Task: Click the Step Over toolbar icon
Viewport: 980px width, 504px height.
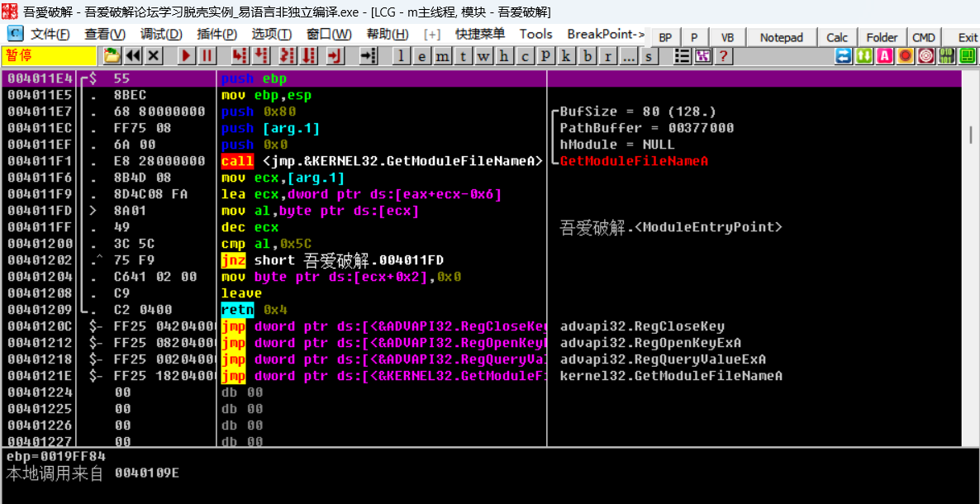Action: point(261,55)
